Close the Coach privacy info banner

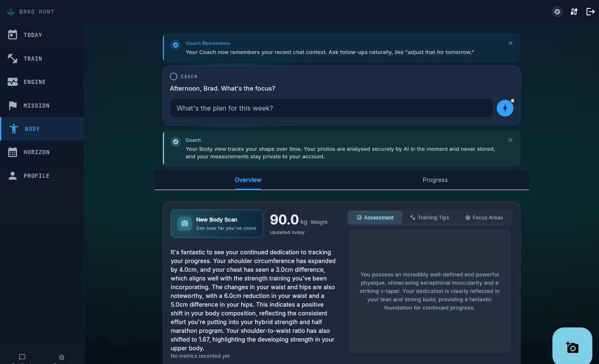coord(510,140)
